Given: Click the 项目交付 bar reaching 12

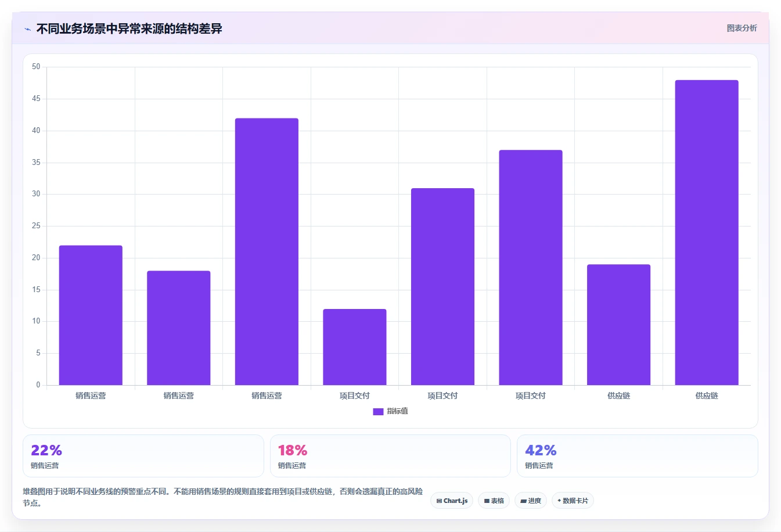Looking at the screenshot, I should pos(355,347).
